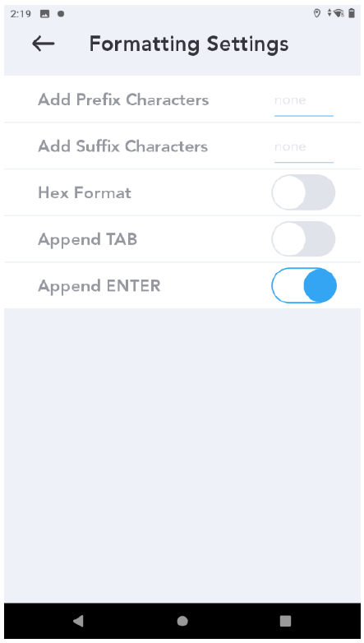Image resolution: width=364 pixels, height=643 pixels.
Task: Tap the Append ENTER label
Action: tap(99, 286)
